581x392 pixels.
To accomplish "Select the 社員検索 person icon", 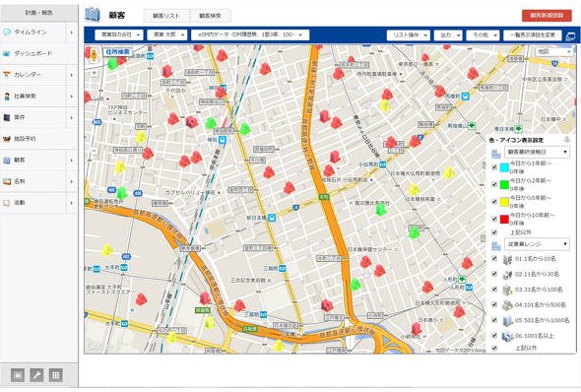I will click(x=7, y=97).
